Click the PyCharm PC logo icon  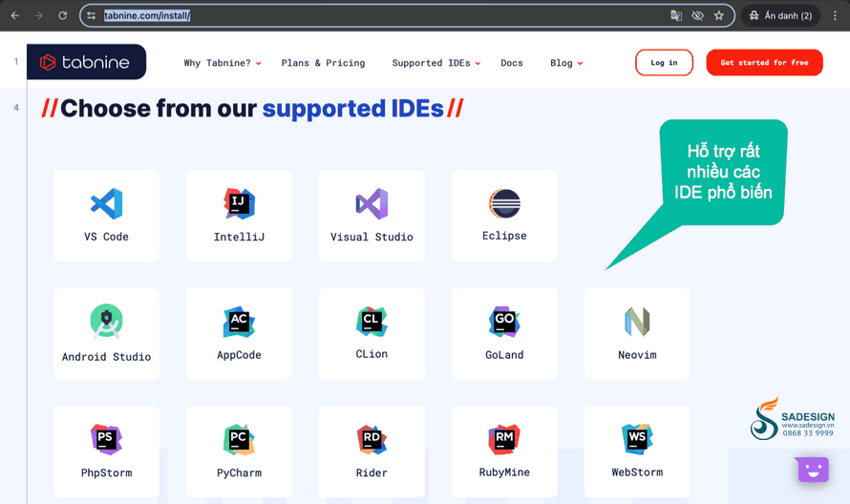pyautogui.click(x=239, y=439)
